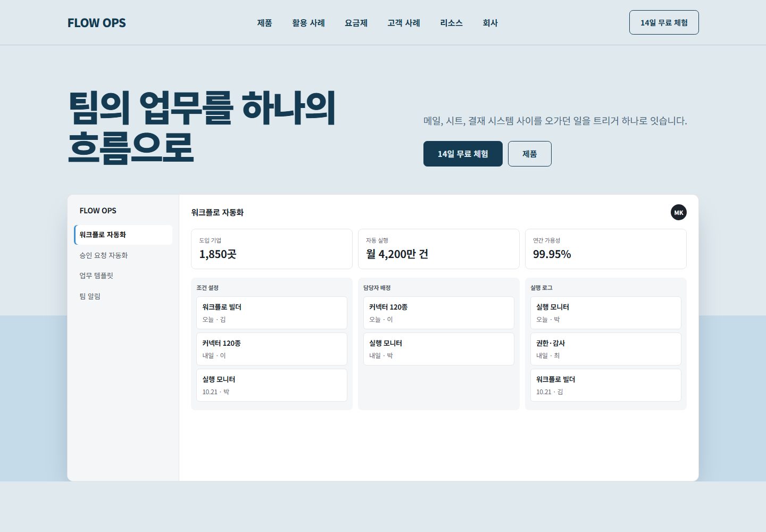
Task: Open the 리소스 navigation item
Action: pos(451,23)
